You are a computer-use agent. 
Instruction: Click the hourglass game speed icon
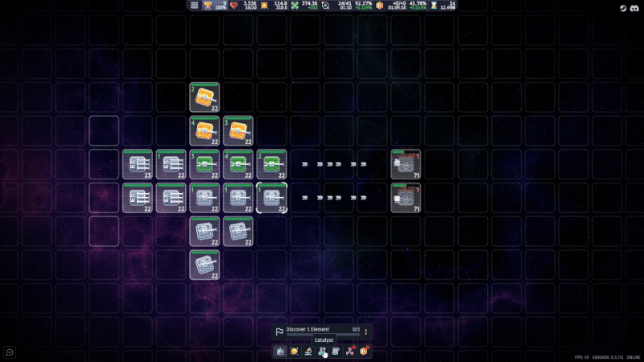pyautogui.click(x=434, y=6)
